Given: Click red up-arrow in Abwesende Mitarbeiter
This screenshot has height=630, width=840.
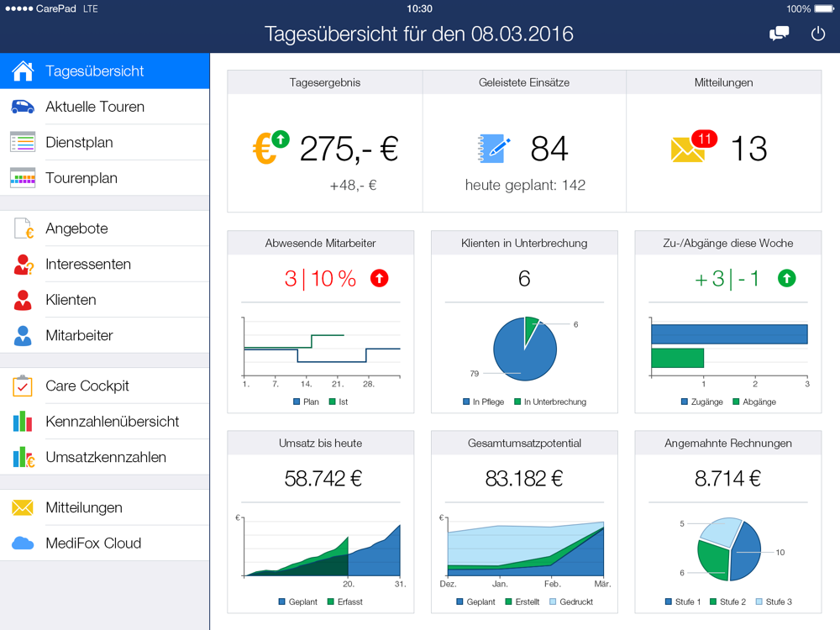Looking at the screenshot, I should click(380, 279).
